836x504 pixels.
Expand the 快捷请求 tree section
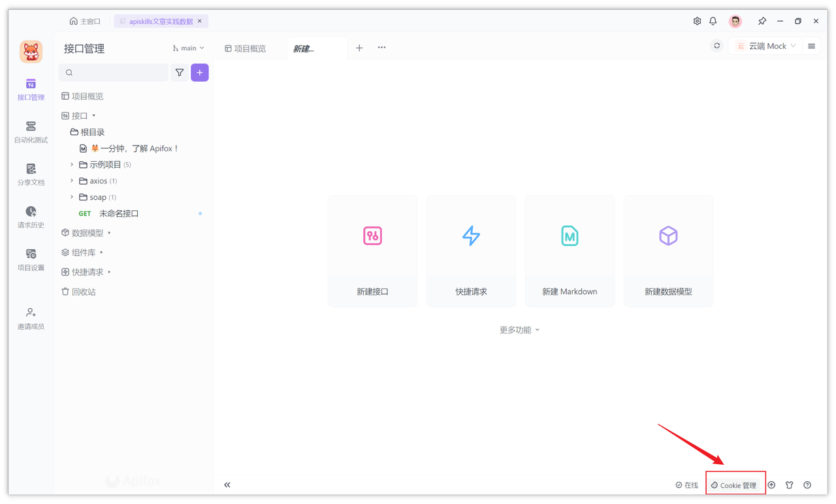click(x=109, y=272)
